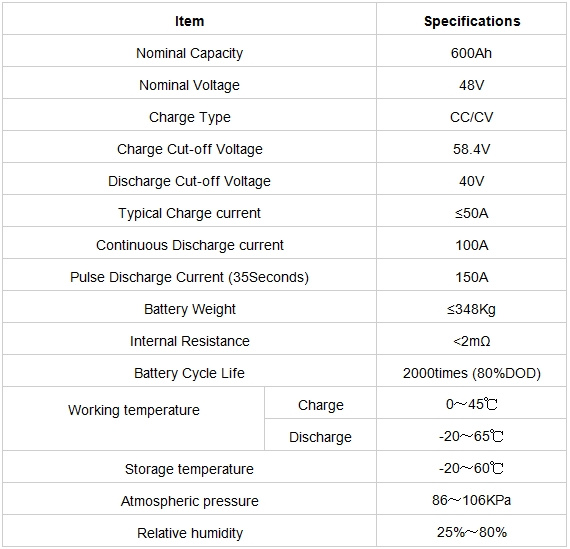The image size is (570, 549).
Task: Click the Discharge sub-row label
Action: [x=320, y=437]
